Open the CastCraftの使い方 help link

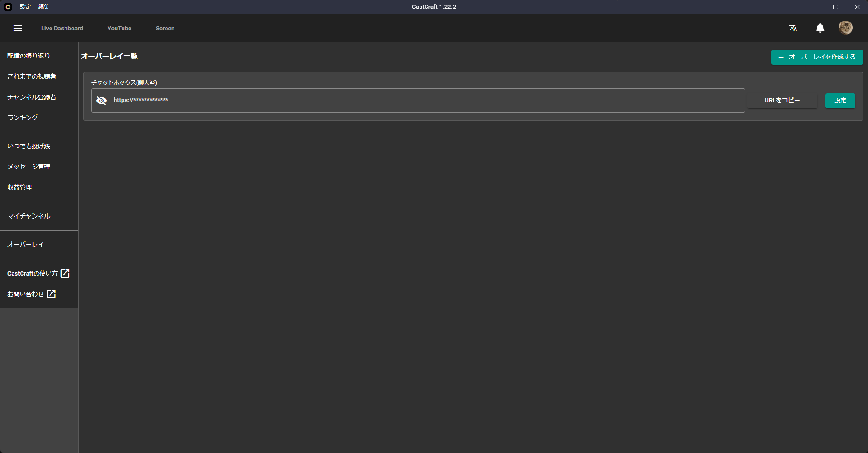coord(33,273)
